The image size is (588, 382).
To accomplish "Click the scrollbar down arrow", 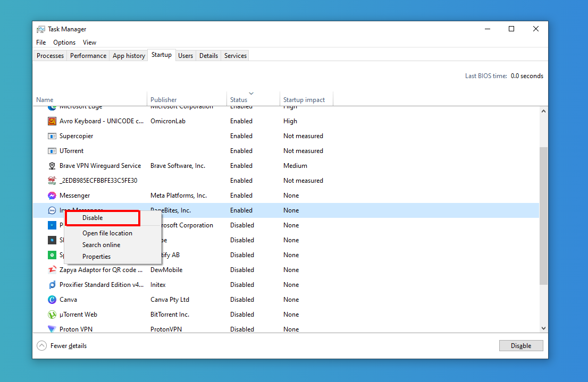I will [x=543, y=328].
